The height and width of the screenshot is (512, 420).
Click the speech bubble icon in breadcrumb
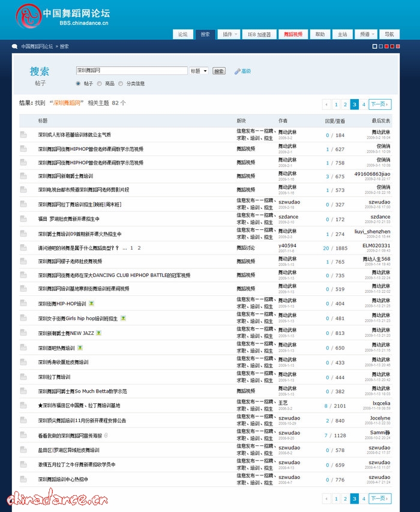(14, 46)
